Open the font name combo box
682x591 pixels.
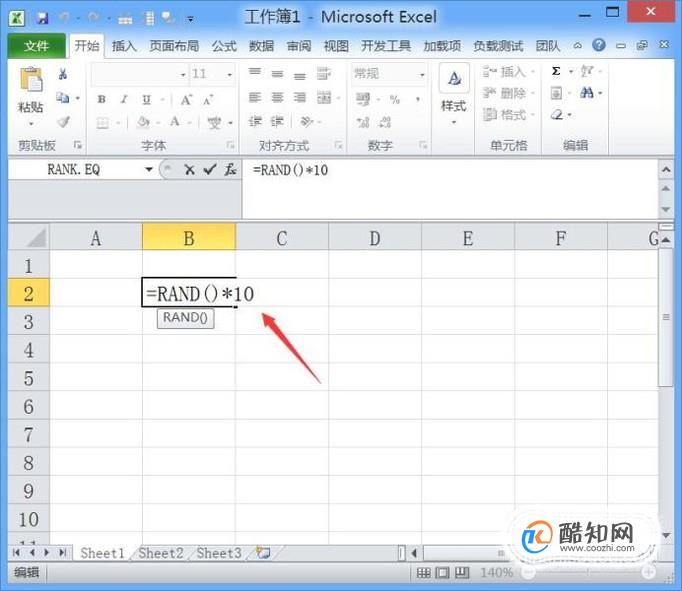139,74
